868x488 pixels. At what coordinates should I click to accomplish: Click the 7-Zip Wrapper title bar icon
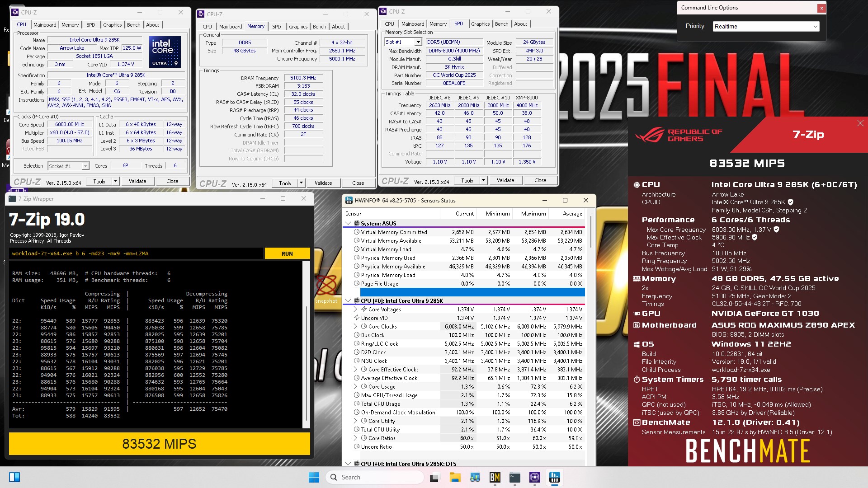pyautogui.click(x=12, y=199)
